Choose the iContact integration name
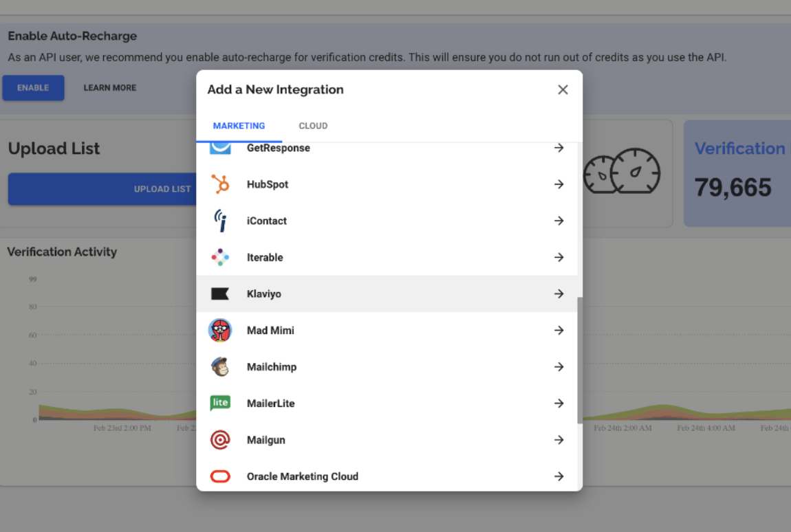 pyautogui.click(x=266, y=221)
